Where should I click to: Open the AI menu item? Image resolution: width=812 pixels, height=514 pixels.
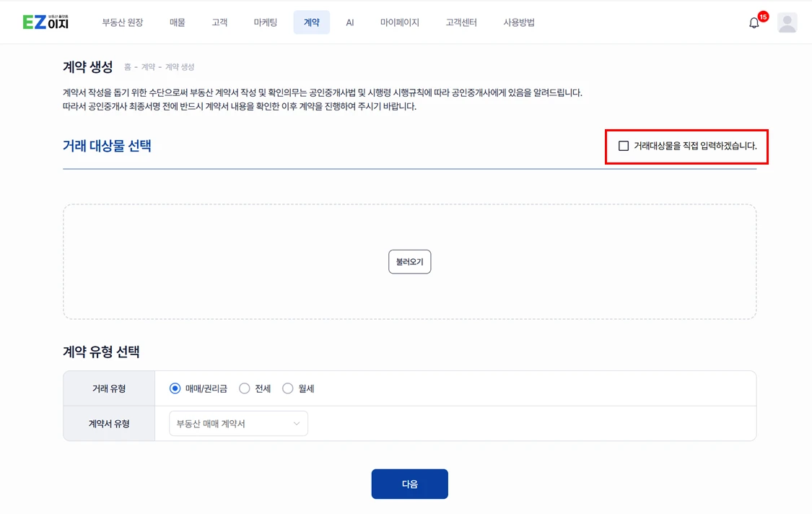pyautogui.click(x=350, y=22)
